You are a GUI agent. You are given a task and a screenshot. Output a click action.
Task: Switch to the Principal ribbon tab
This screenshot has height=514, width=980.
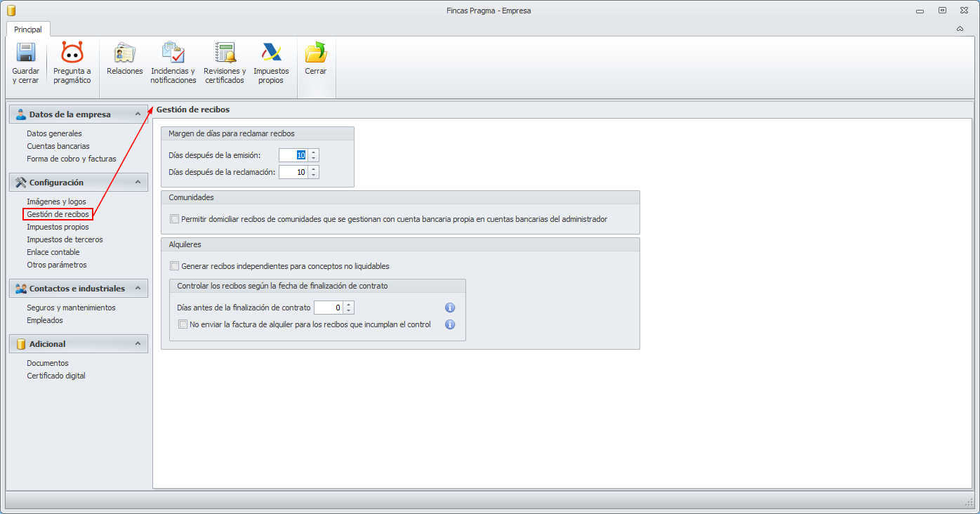28,29
